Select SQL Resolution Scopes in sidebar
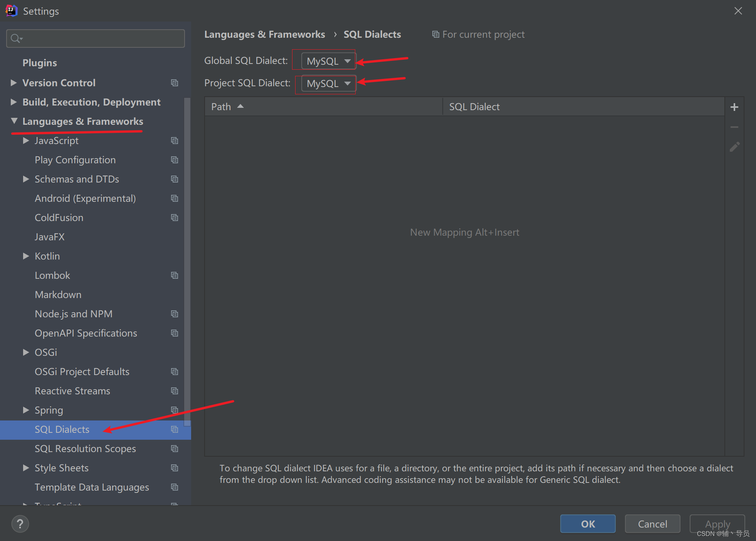Viewport: 756px width, 541px height. tap(85, 449)
